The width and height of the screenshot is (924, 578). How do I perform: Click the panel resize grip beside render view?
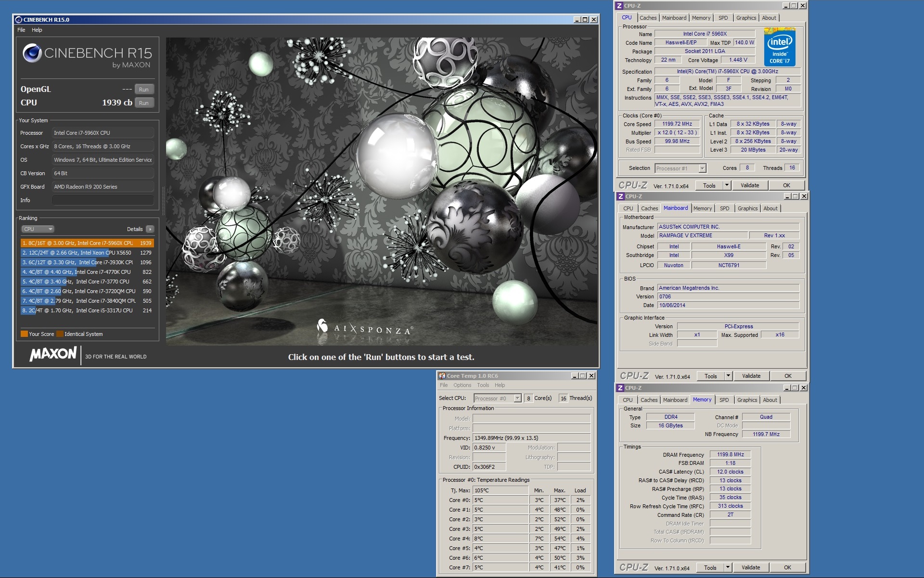pyautogui.click(x=163, y=201)
